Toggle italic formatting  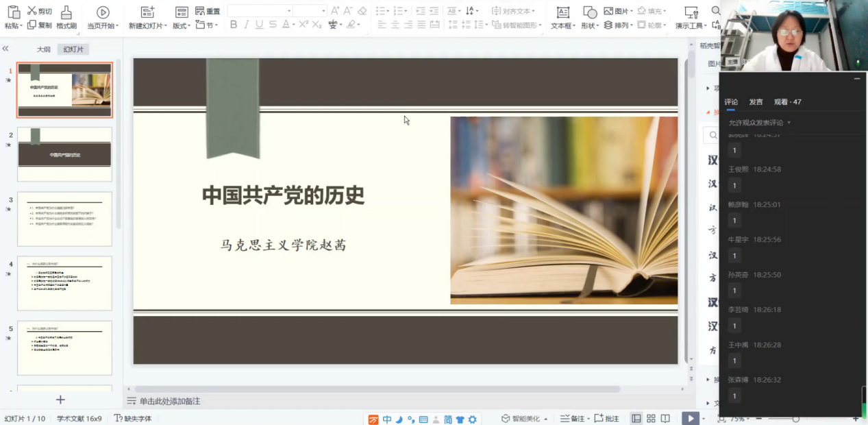(247, 25)
